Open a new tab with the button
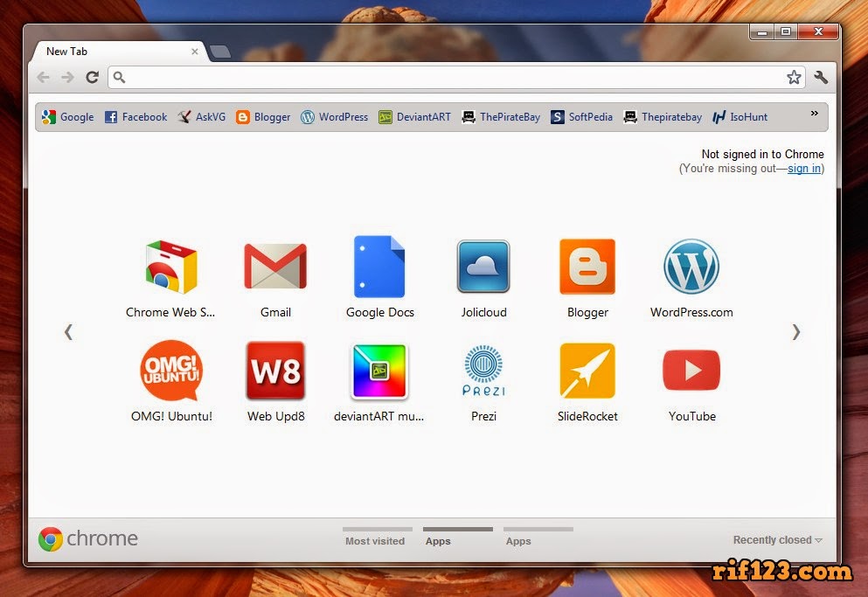The image size is (868, 597). pos(220,52)
